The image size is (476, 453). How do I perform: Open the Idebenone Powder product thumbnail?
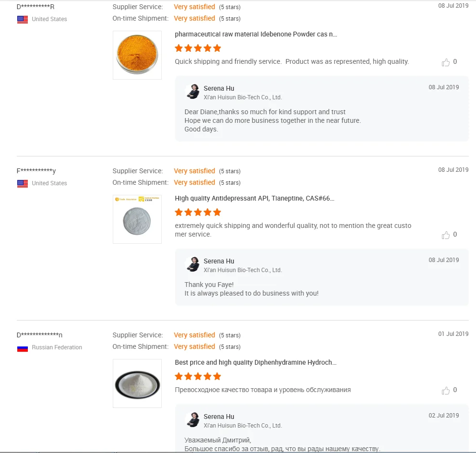137,55
